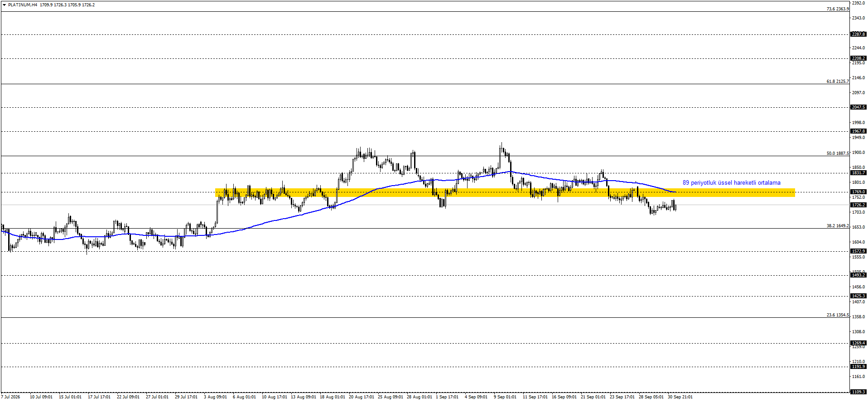The width and height of the screenshot is (868, 402).
Task: Click the 2287.8 price level tag
Action: [858, 34]
